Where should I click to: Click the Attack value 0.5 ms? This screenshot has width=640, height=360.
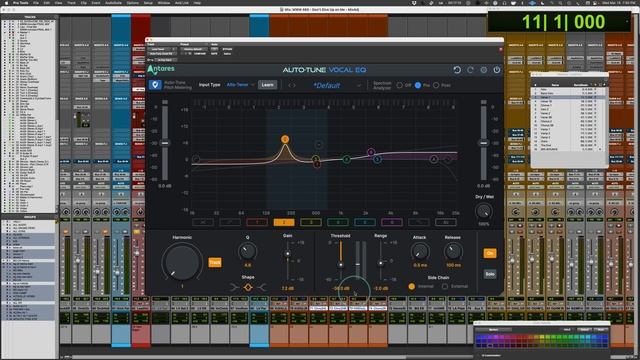420,265
